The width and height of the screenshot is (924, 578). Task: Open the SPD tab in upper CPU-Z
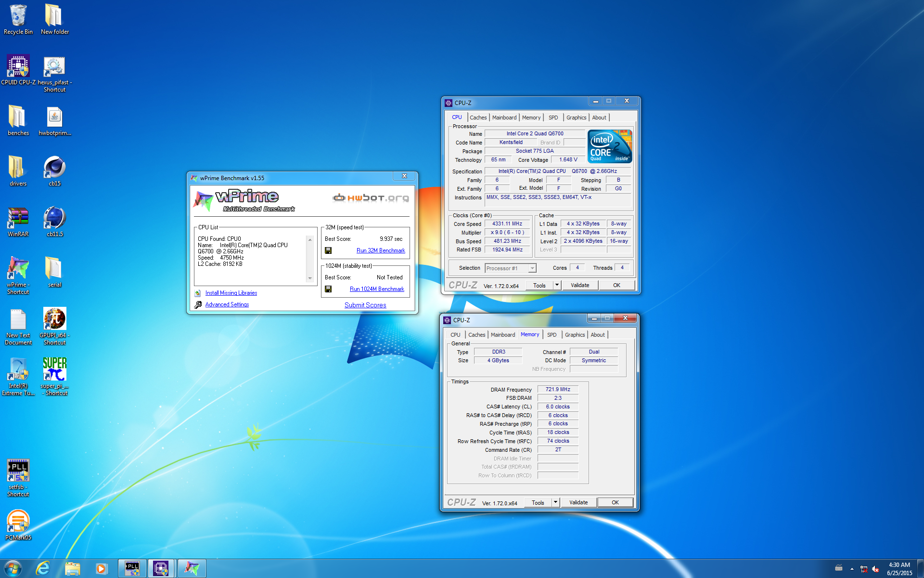click(x=553, y=118)
